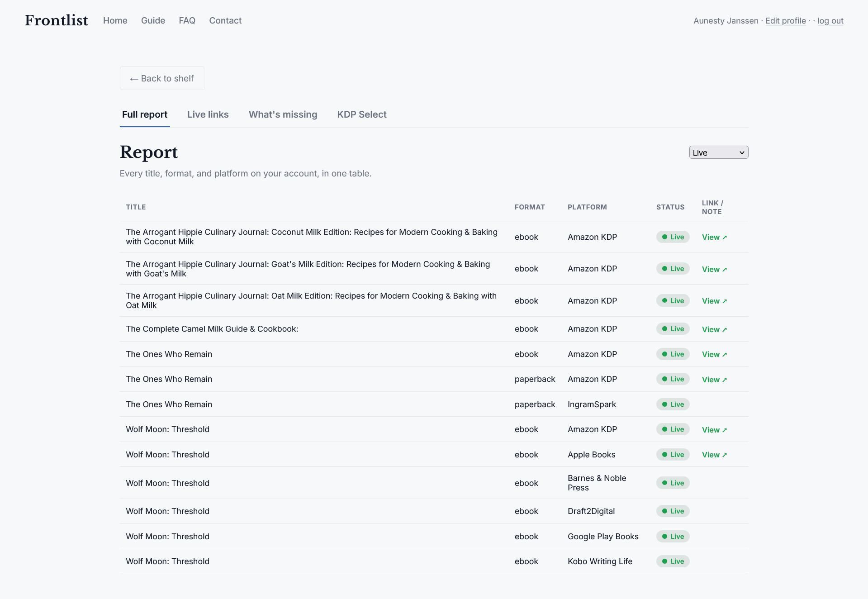The image size is (868, 599).
Task: Open the Frontlist logo home link
Action: pos(57,20)
